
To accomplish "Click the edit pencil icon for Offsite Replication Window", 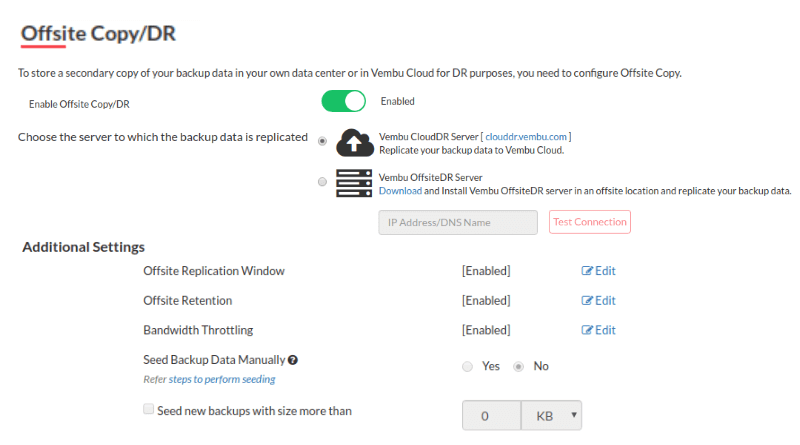I will click(587, 271).
